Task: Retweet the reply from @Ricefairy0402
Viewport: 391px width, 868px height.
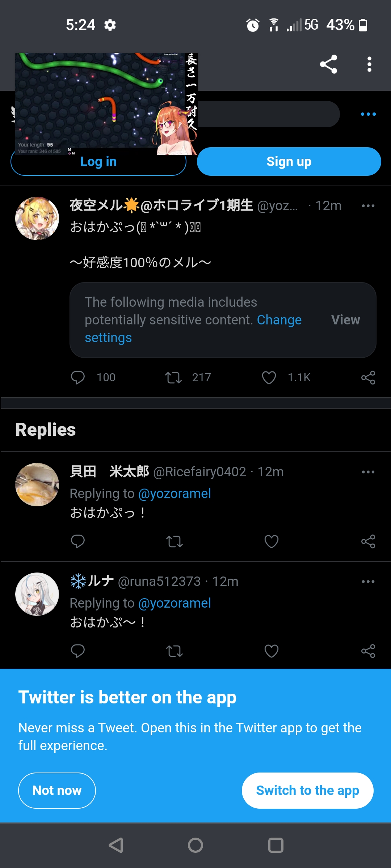Action: (174, 541)
